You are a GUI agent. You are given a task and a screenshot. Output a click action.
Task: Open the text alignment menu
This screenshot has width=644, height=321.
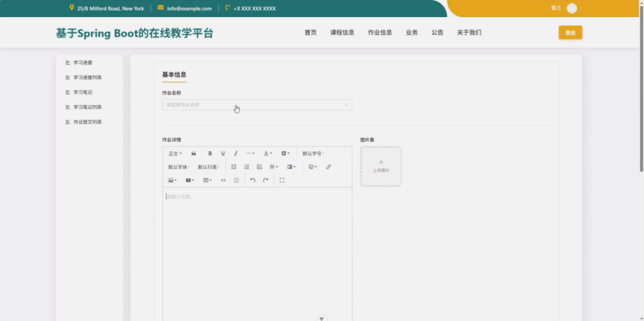(274, 167)
